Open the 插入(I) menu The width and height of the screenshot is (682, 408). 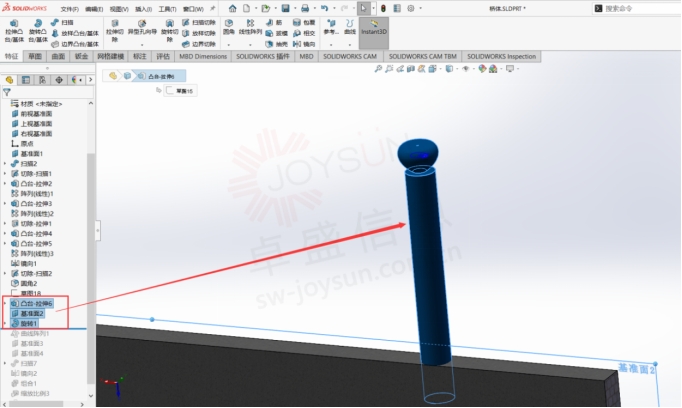[144, 9]
